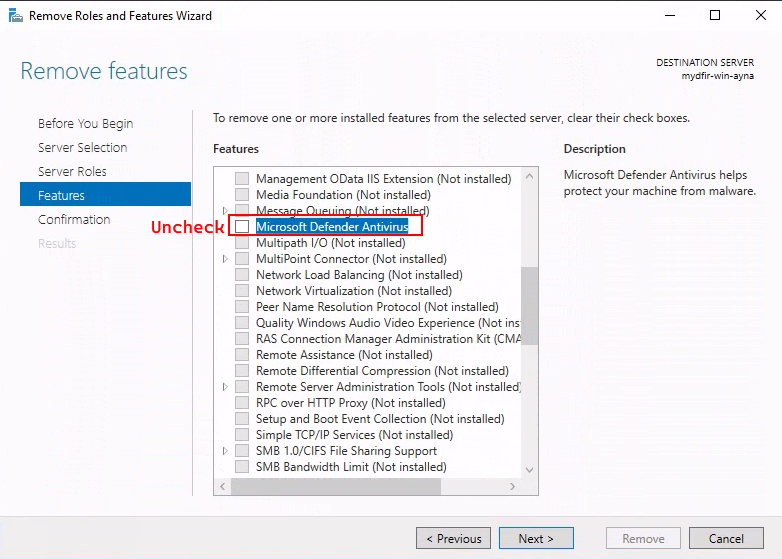Select the Network Load Balancing feature item
Viewport: 782px width, 559px height.
359,275
